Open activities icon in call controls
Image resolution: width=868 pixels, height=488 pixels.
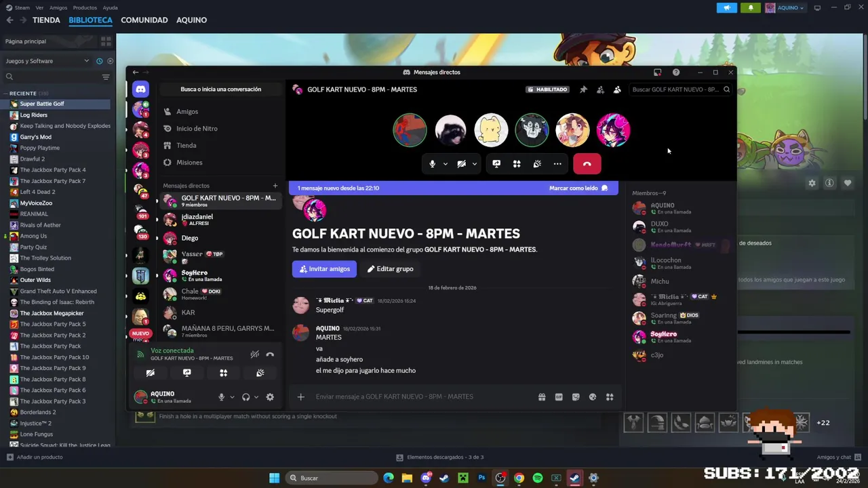(517, 164)
